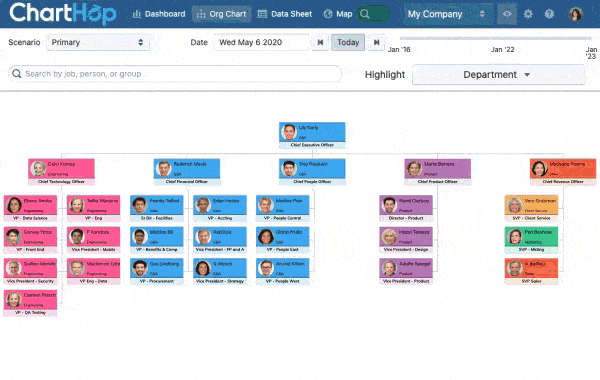Click the Chief People Officer card
The height and width of the screenshot is (380, 600).
tap(312, 172)
